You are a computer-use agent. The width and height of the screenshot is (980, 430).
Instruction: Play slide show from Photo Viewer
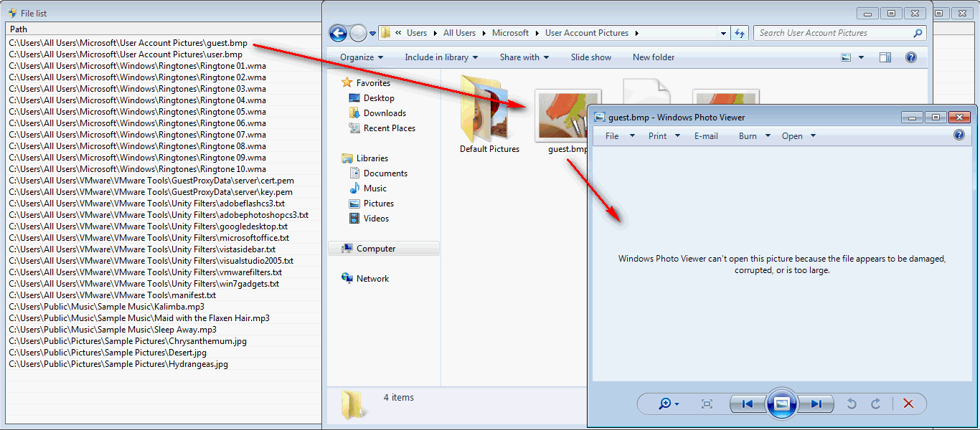coord(782,403)
